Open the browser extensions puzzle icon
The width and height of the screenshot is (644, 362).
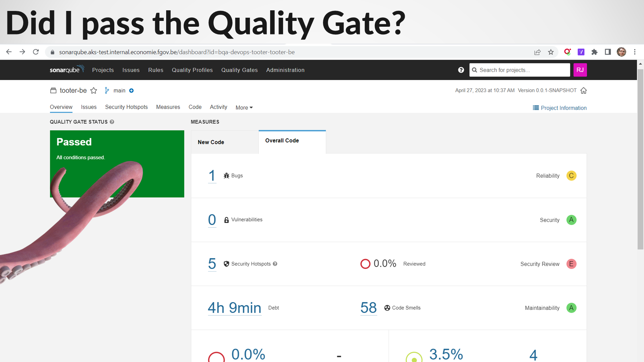tap(594, 52)
